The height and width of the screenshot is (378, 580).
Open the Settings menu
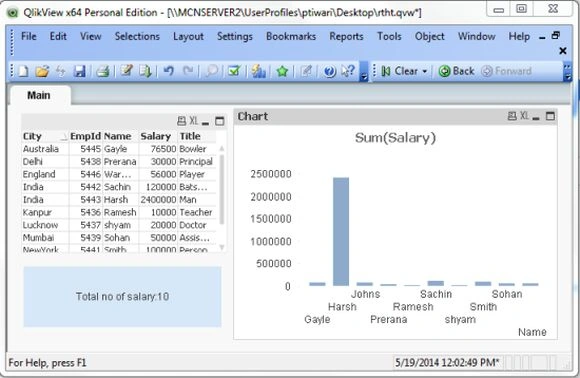point(235,36)
